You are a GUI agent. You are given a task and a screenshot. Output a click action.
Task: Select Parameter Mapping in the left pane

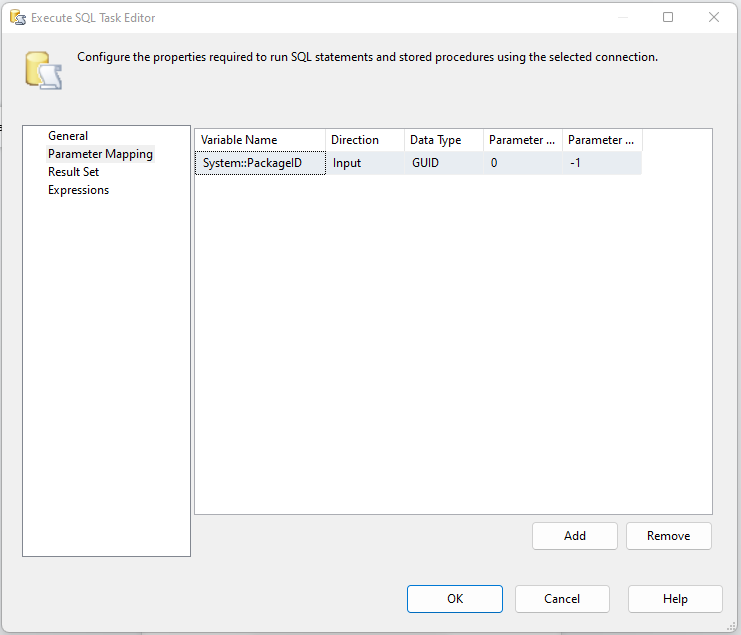click(x=100, y=154)
